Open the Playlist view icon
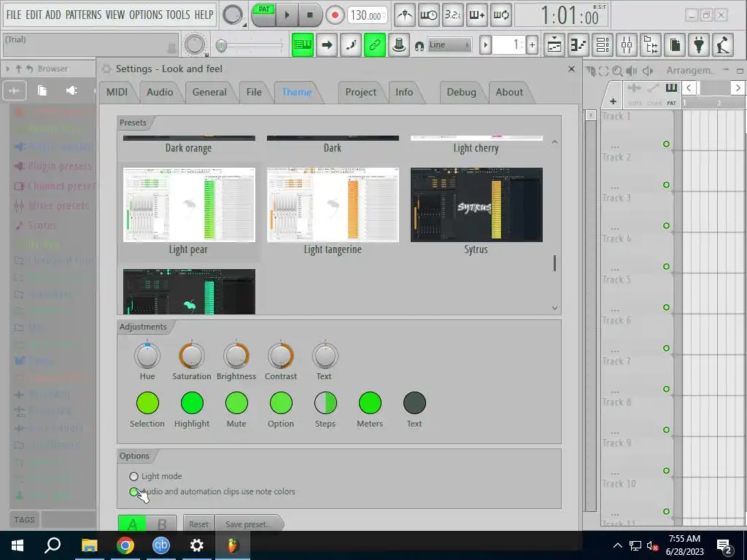 (x=554, y=44)
